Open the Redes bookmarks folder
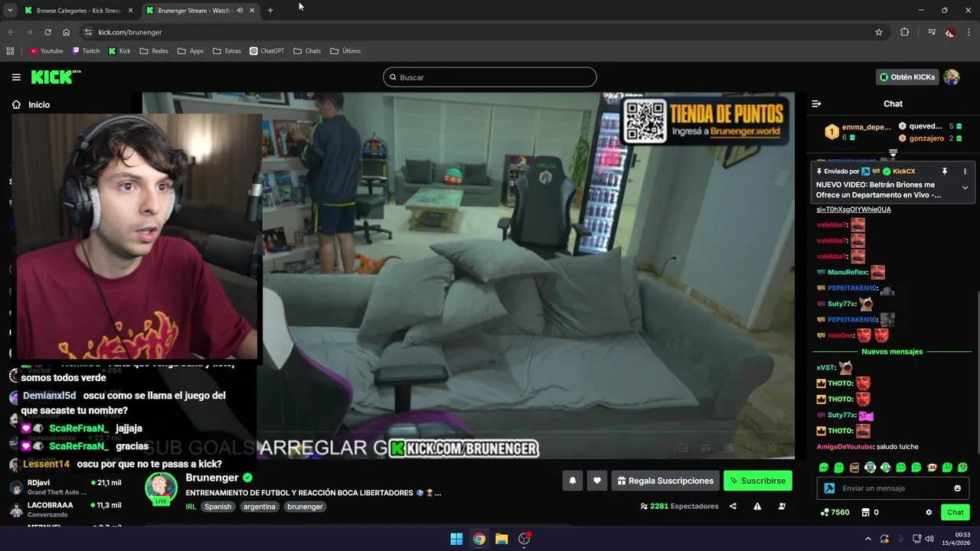 [154, 51]
